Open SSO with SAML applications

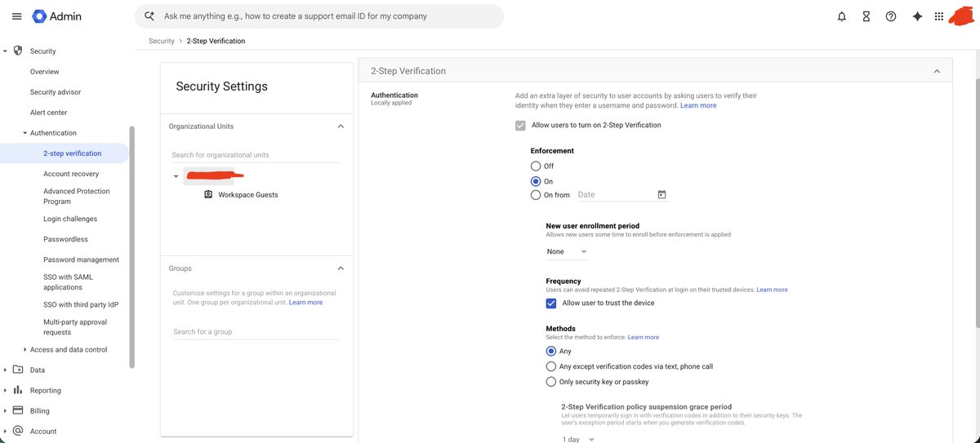69,282
